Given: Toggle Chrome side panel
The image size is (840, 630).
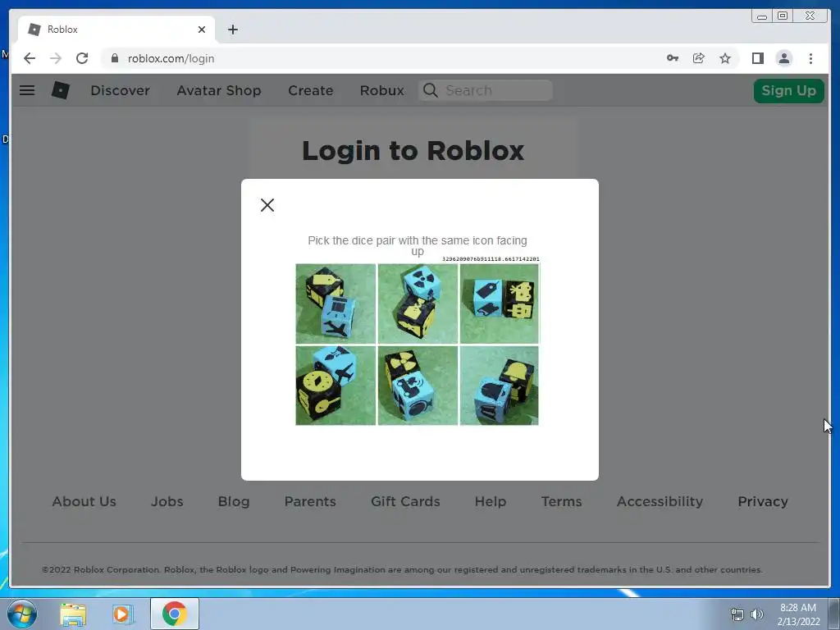Looking at the screenshot, I should [x=757, y=58].
